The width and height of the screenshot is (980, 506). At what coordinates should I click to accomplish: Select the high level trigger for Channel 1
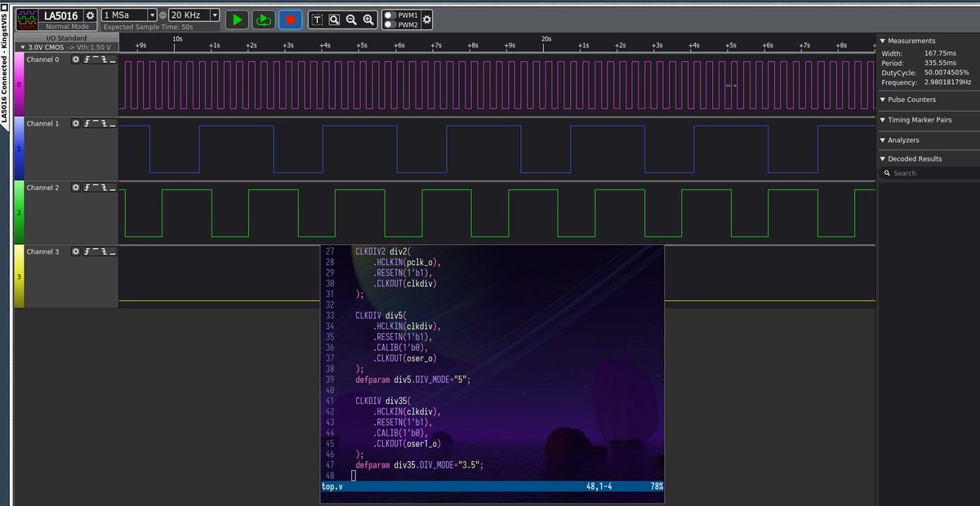click(x=95, y=123)
